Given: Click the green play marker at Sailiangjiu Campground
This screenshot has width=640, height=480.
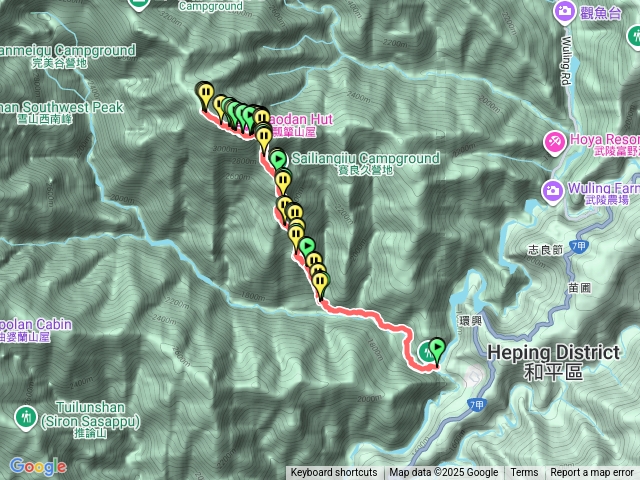Looking at the screenshot, I should pos(278,158).
